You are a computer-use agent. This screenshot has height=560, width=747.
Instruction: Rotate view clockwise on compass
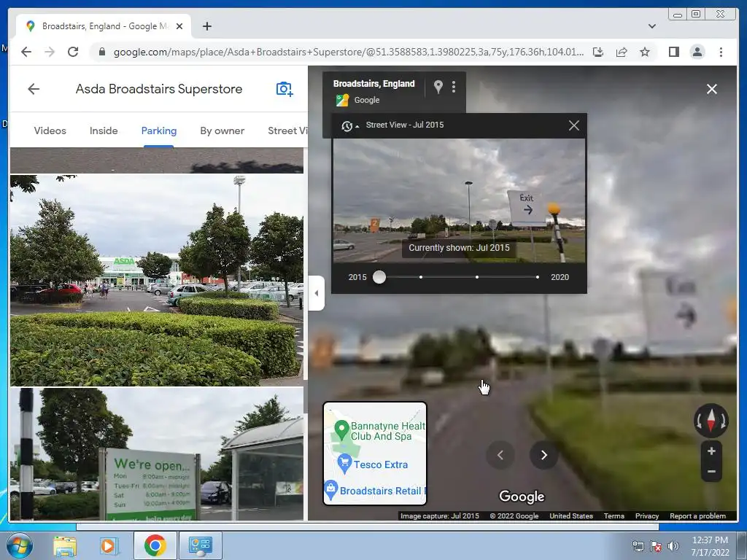tap(723, 421)
